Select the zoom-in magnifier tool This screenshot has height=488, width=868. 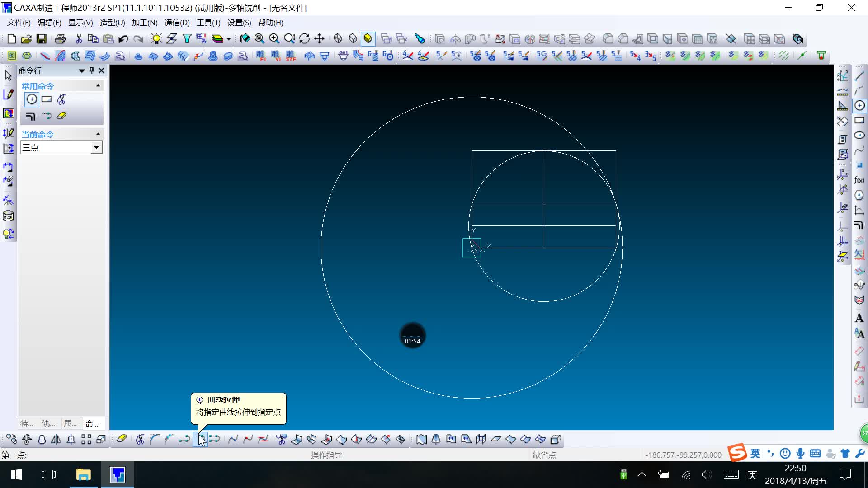coord(274,39)
